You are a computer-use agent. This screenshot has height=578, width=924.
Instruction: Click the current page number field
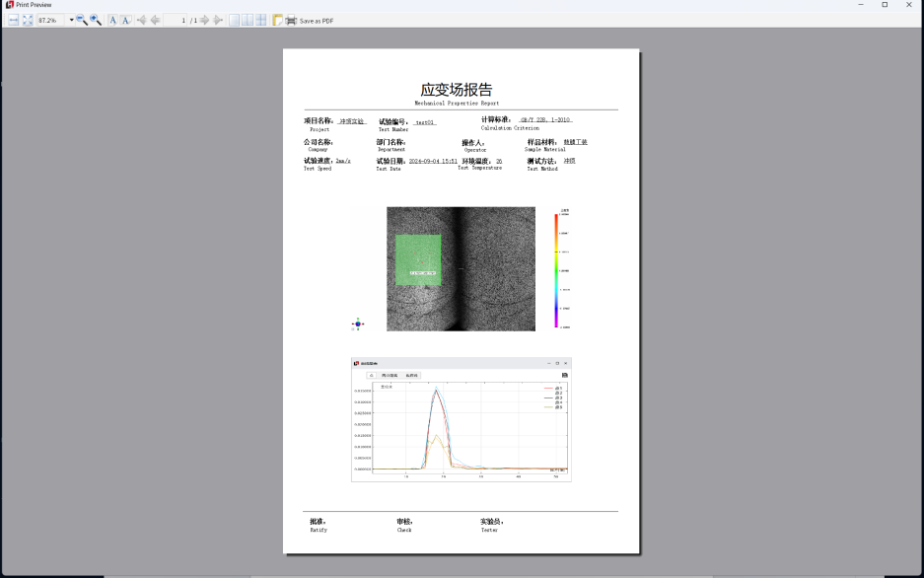point(175,20)
